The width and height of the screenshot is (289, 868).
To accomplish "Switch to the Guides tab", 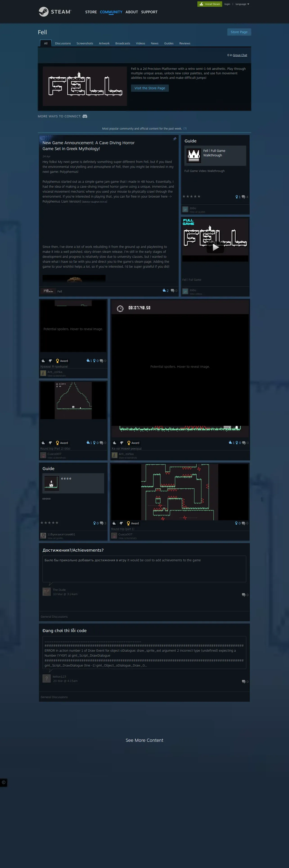I will [x=169, y=43].
